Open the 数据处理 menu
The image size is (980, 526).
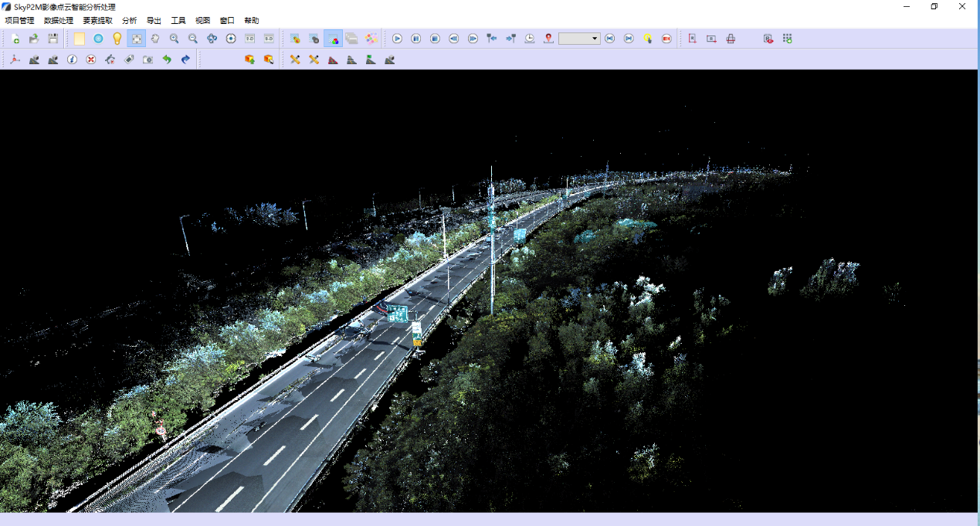[59, 21]
